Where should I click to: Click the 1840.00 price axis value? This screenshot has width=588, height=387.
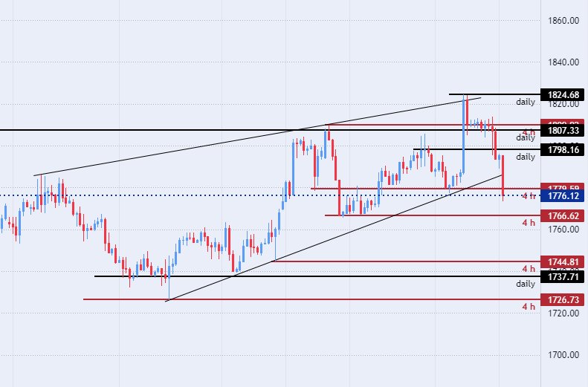coord(563,62)
